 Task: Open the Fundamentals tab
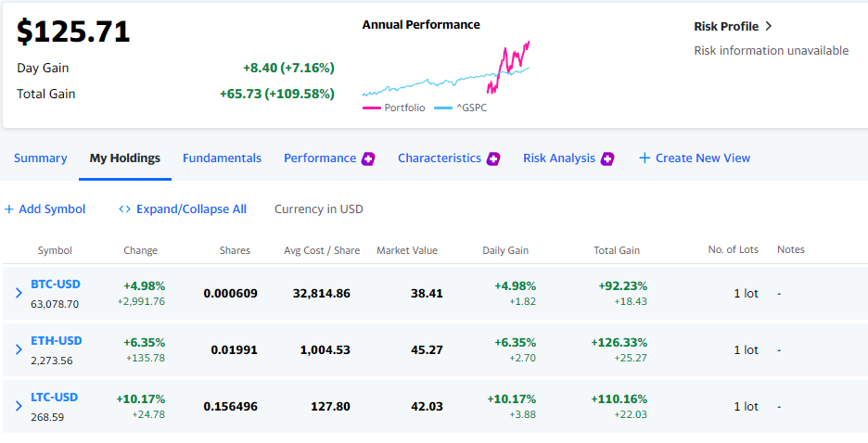(x=222, y=158)
